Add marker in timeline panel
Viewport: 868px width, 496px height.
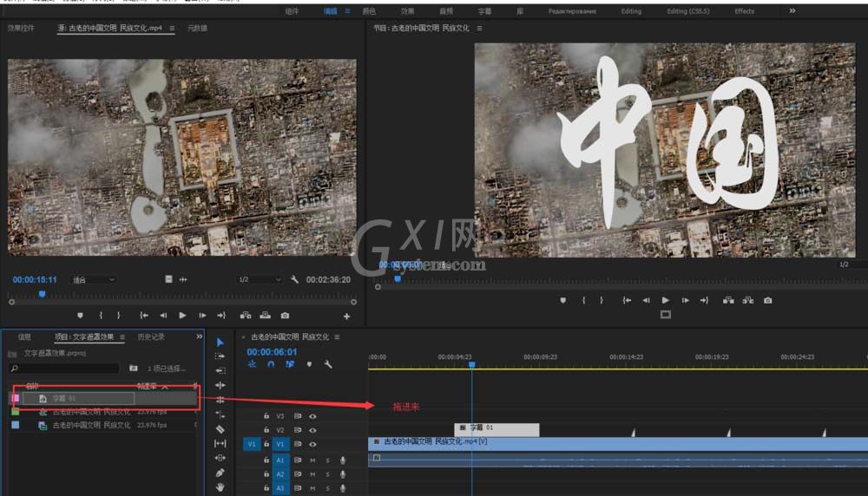point(309,364)
